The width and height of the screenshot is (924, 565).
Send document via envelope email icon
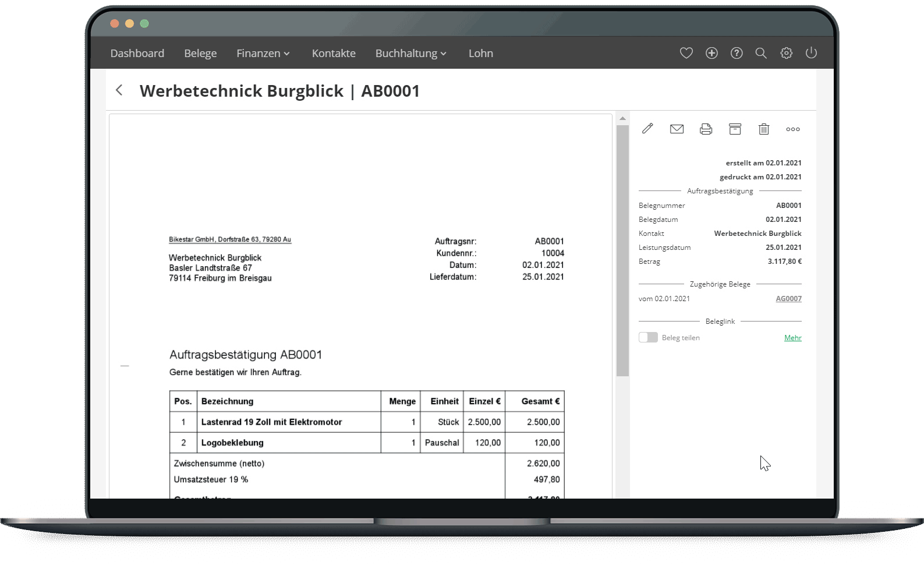[x=677, y=129]
